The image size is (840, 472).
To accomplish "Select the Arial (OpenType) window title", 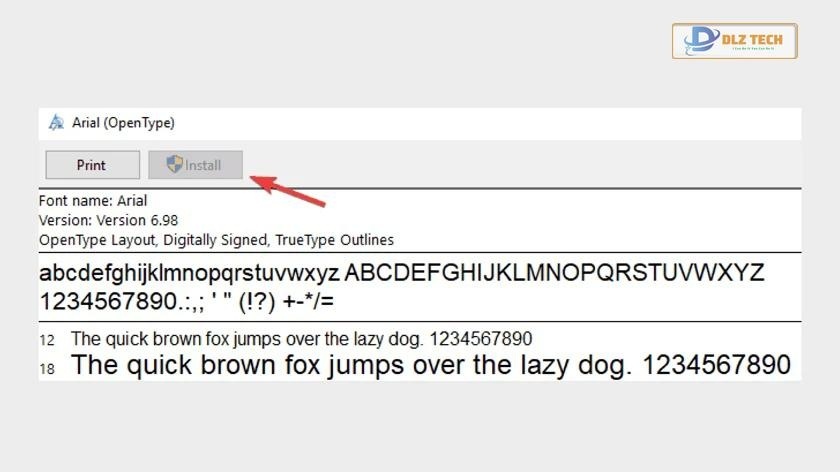I will pos(123,123).
